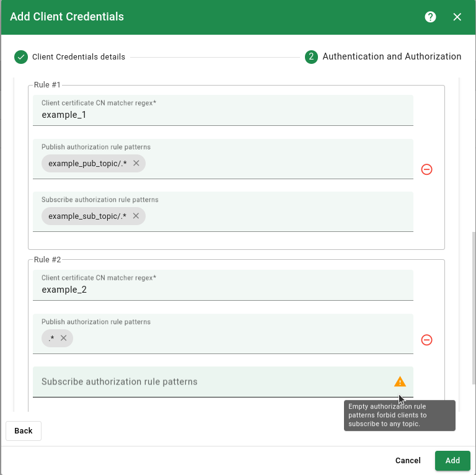Image resolution: width=476 pixels, height=475 pixels.
Task: Click the Cancel button
Action: 408,461
